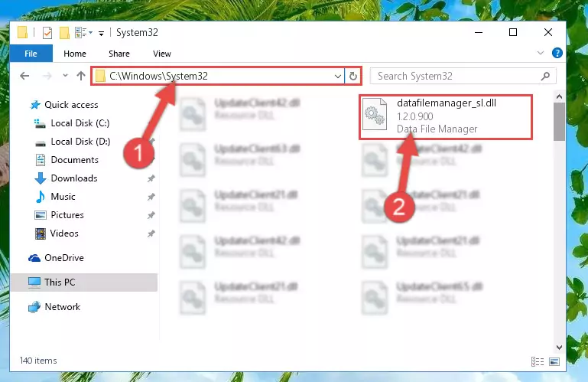This screenshot has width=588, height=382.
Task: Click the OneDrive cloud icon
Action: (34, 258)
